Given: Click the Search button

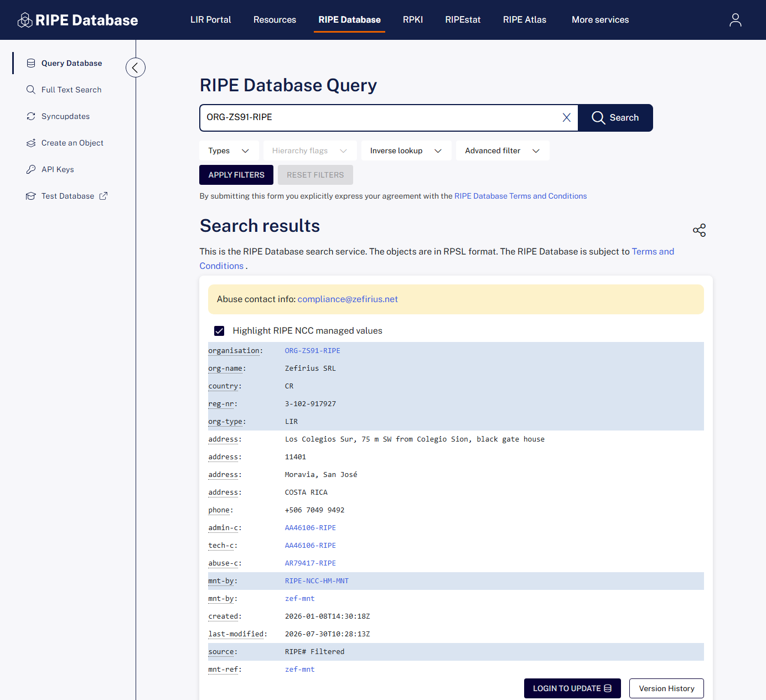Looking at the screenshot, I should (615, 118).
